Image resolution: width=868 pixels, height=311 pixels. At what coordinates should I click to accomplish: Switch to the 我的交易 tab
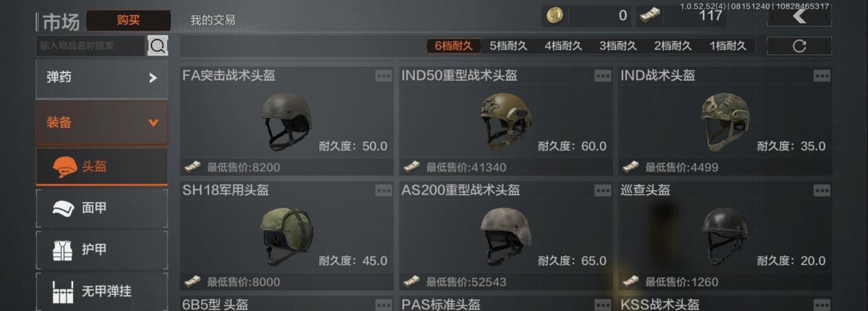212,20
